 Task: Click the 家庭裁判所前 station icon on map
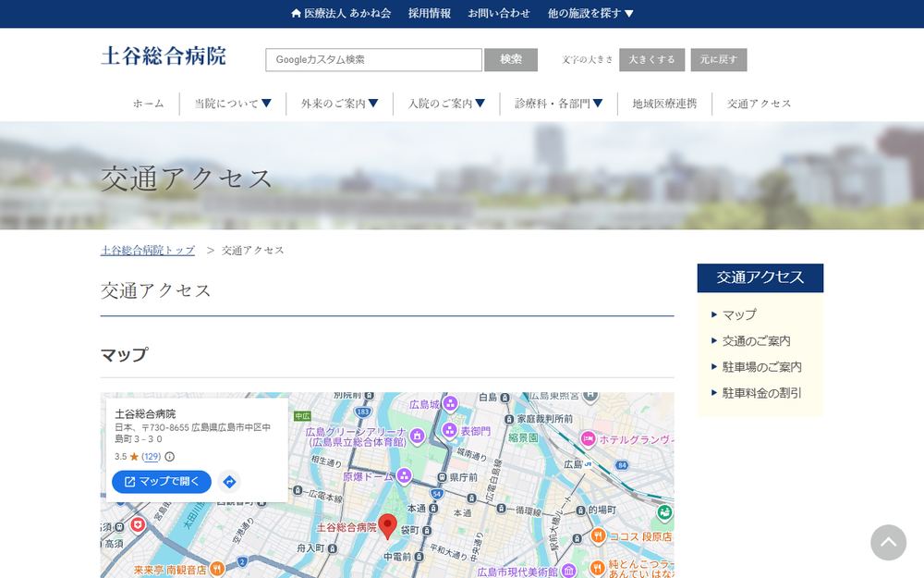509,419
